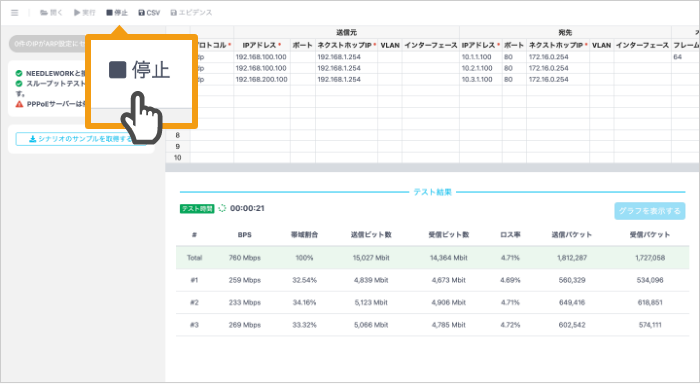Stop the test with 停止 toolbar button
Viewport: 700px width, 384px height.
point(117,13)
